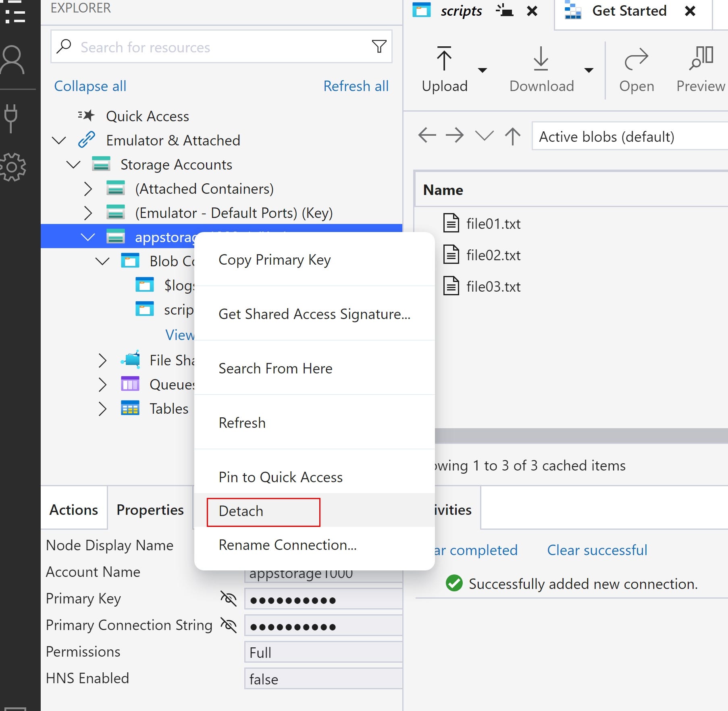Navigate forward with the right arrow
This screenshot has height=711, width=728.
coord(455,135)
